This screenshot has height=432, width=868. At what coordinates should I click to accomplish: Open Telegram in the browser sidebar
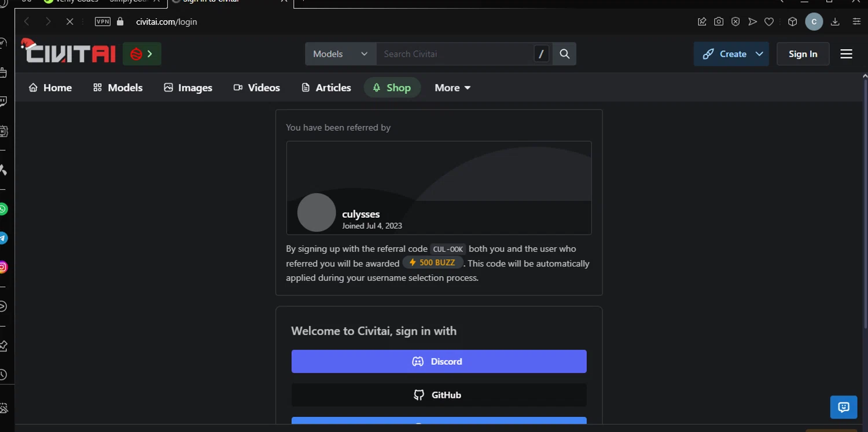[x=3, y=238]
